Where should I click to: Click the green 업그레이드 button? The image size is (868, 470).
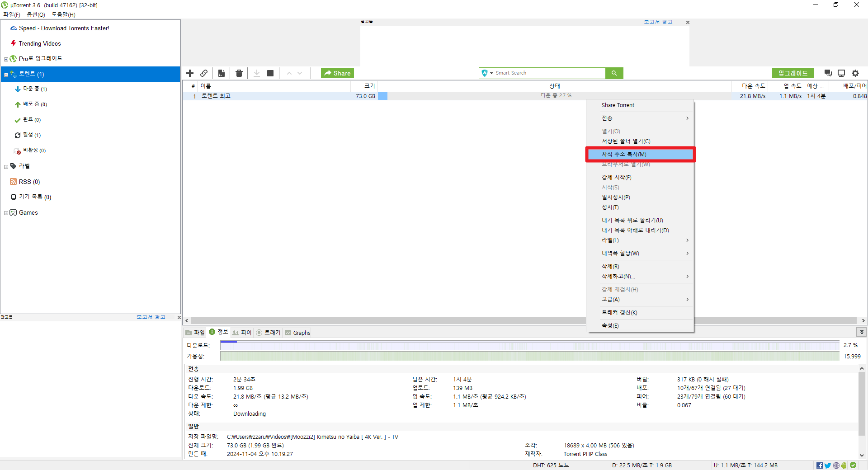793,73
